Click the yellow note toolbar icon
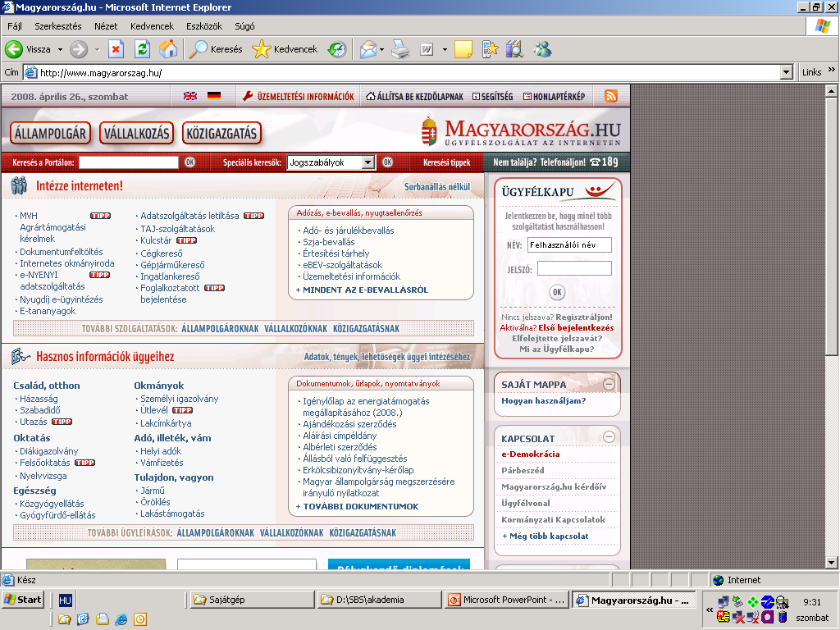 click(x=463, y=49)
